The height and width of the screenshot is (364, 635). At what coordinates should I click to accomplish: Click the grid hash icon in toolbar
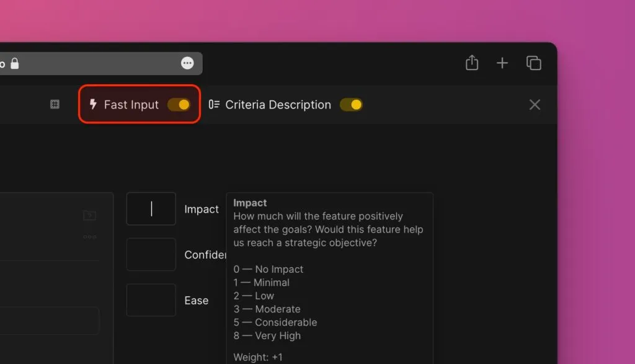coord(55,104)
